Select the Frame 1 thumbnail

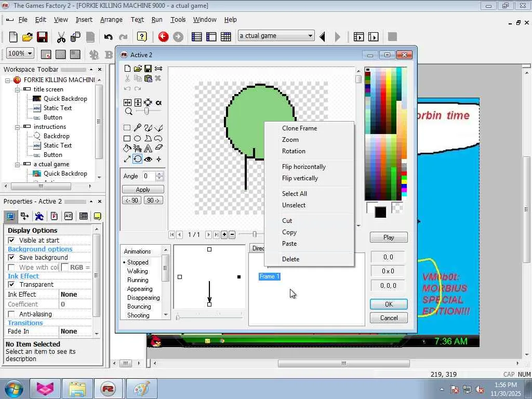point(270,276)
